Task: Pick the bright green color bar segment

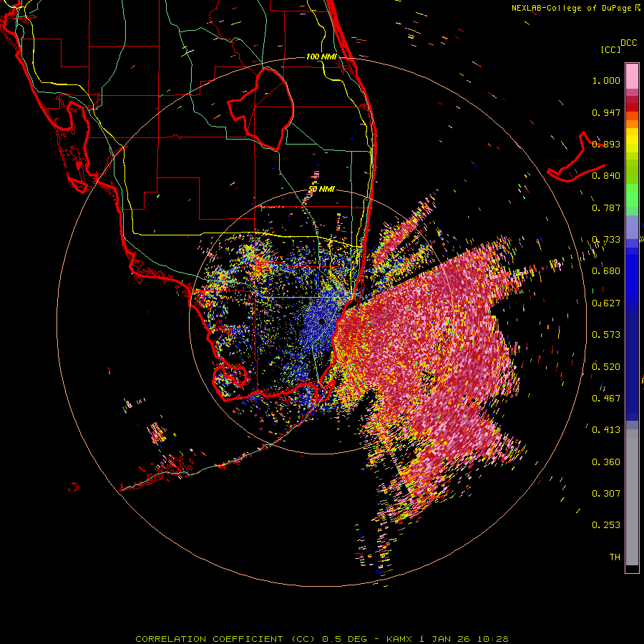Action: (x=632, y=195)
